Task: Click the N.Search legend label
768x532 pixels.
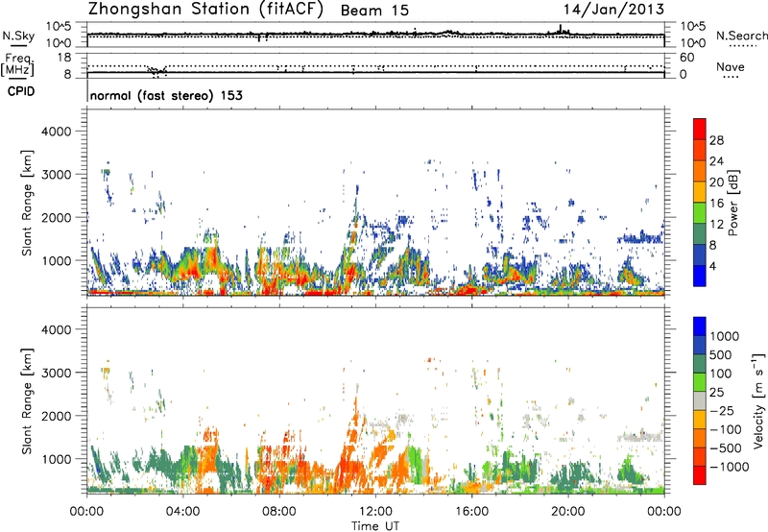Action: click(x=741, y=36)
